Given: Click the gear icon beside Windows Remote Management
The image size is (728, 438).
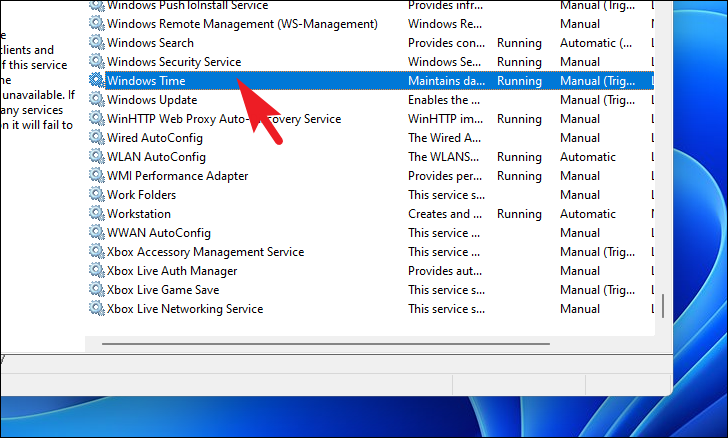Looking at the screenshot, I should tap(97, 23).
